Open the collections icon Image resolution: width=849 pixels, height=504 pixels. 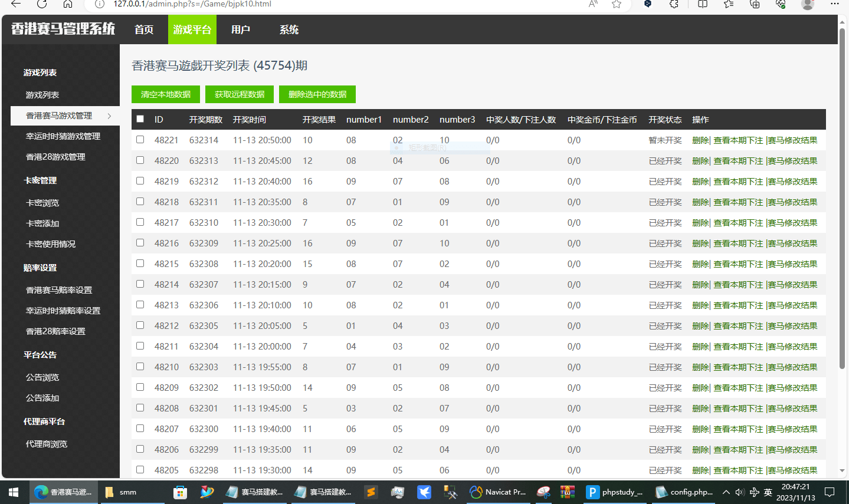pyautogui.click(x=755, y=4)
